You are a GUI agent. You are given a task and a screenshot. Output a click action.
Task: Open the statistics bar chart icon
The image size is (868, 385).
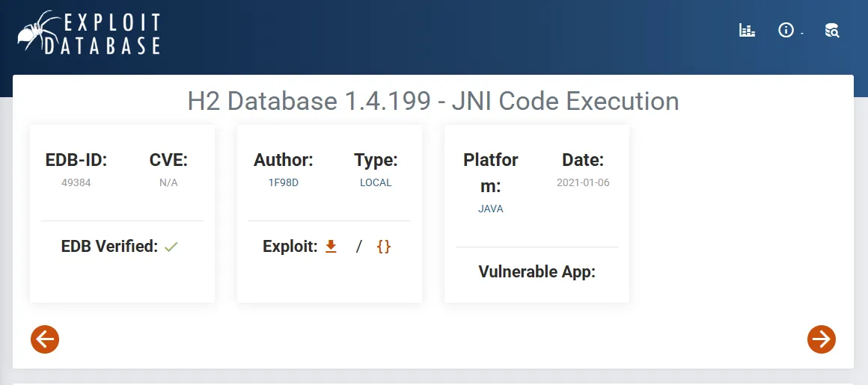748,31
